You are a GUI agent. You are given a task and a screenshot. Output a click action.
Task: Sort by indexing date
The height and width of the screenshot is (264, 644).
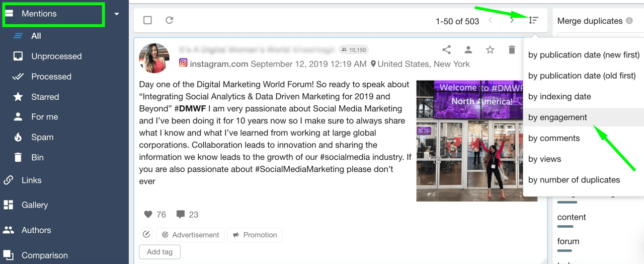click(x=584, y=96)
